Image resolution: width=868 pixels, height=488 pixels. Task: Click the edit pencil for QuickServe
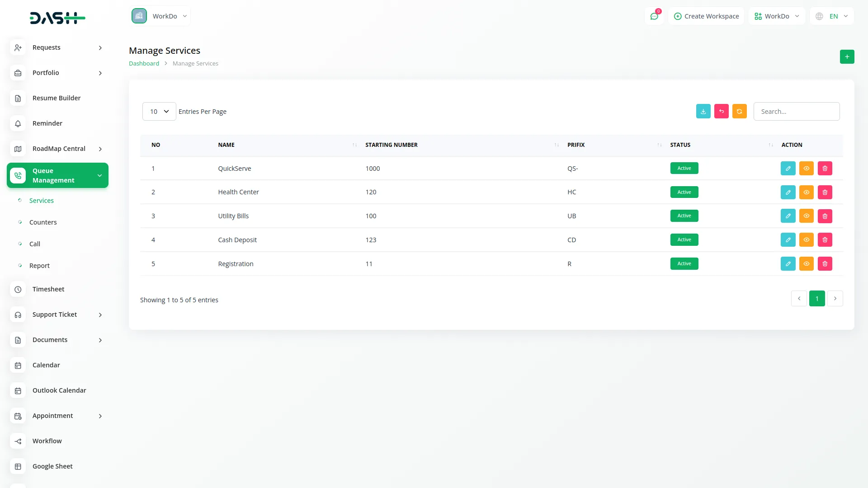(788, 168)
